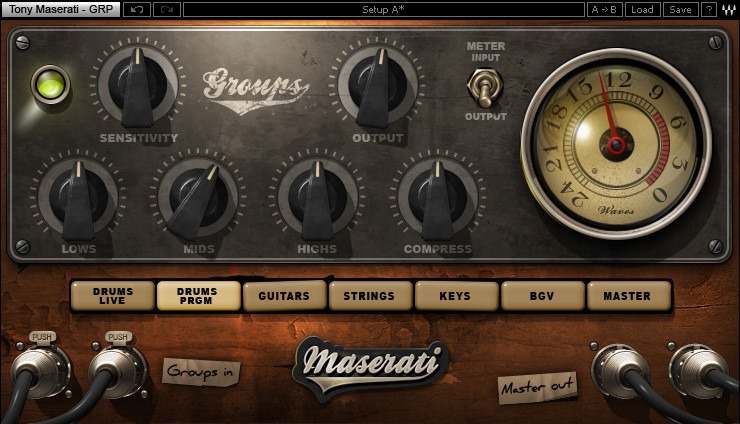Image resolution: width=740 pixels, height=424 pixels.
Task: Click the Maserati logo badge
Action: 370,367
